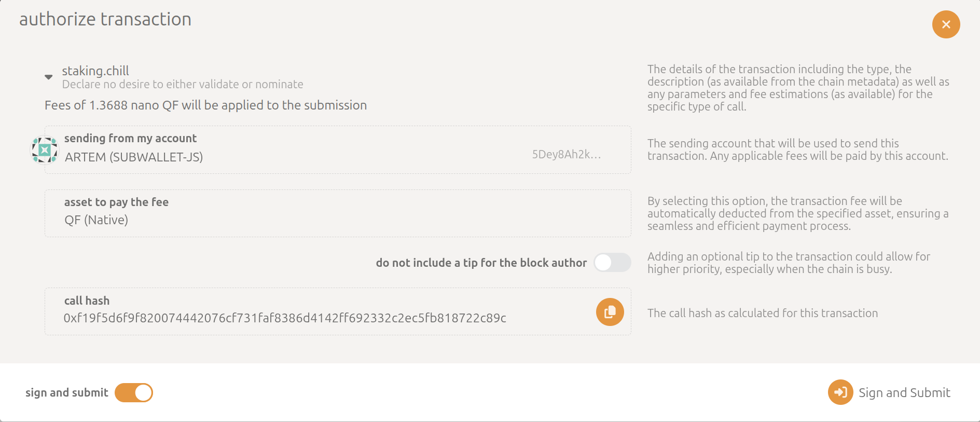Click the Sign and Submit button
The width and height of the screenshot is (980, 422).
[x=904, y=392]
